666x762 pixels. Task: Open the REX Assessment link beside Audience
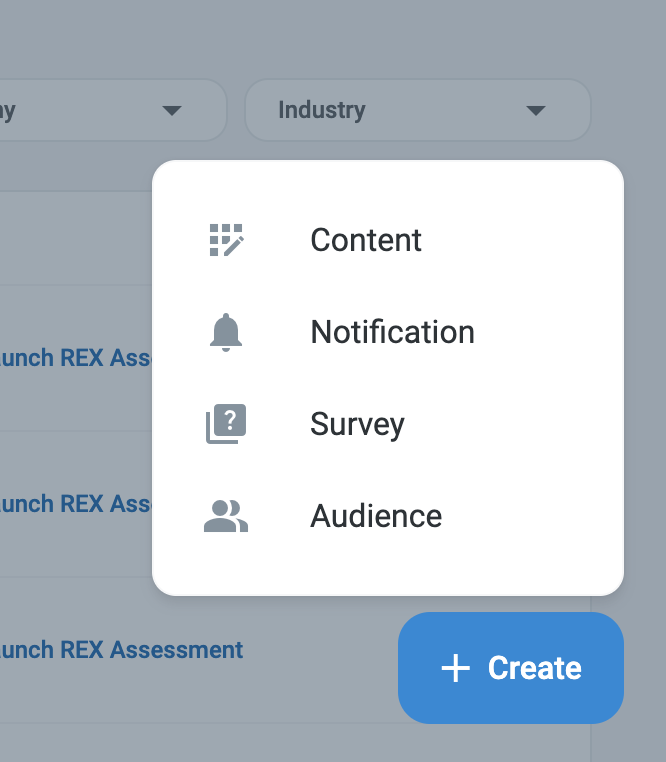[x=75, y=504]
